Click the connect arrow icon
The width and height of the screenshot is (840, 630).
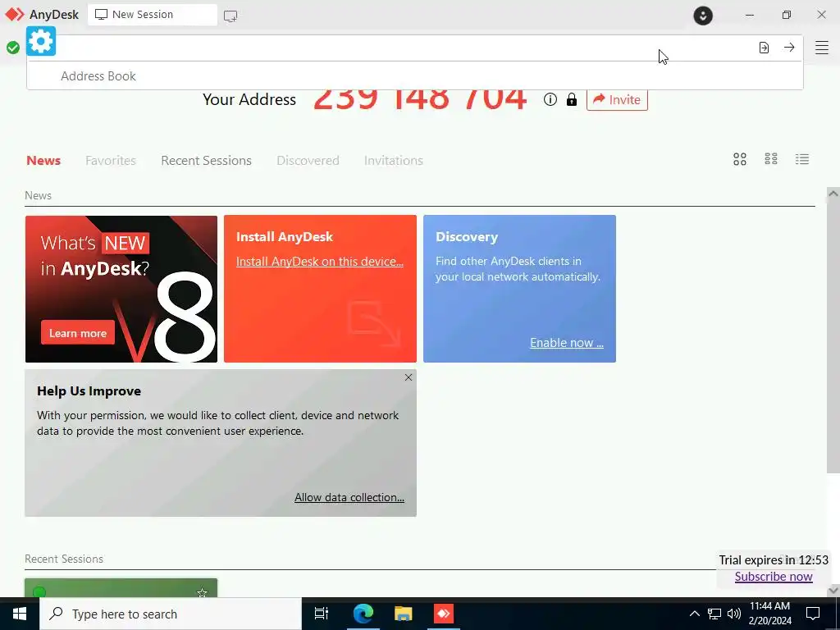coord(789,48)
